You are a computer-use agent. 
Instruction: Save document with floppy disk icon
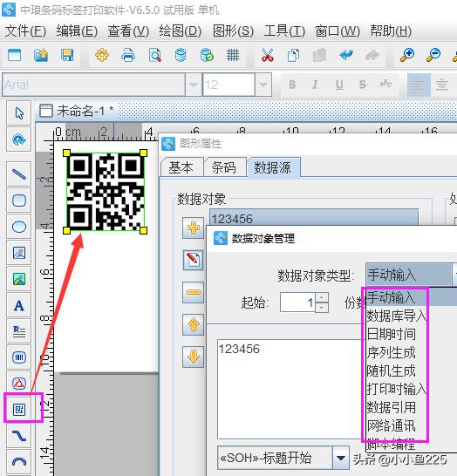click(x=67, y=55)
